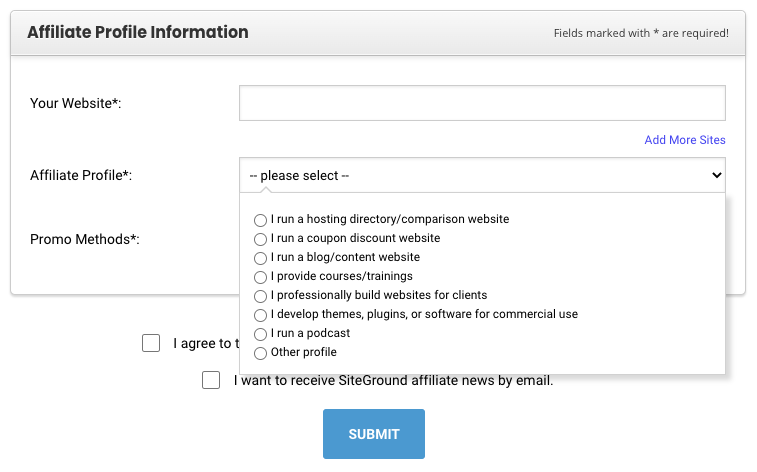Click the 'Affiliate Profile Information' panel heading
This screenshot has height=472, width=757.
138,32
